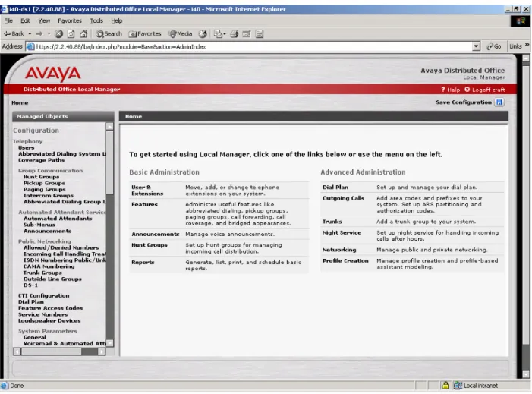Select Pickup Groups in the sidebar
The image size is (532, 394).
[x=44, y=183]
